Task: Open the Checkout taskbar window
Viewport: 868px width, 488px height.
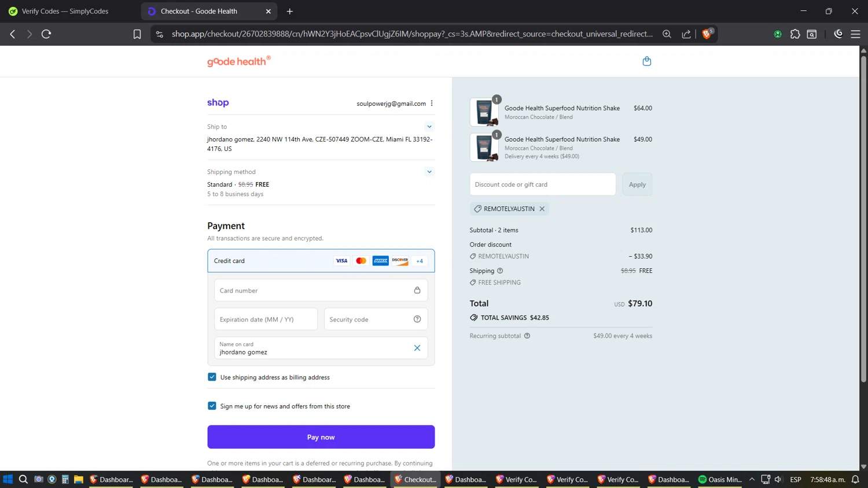Action: (415, 479)
